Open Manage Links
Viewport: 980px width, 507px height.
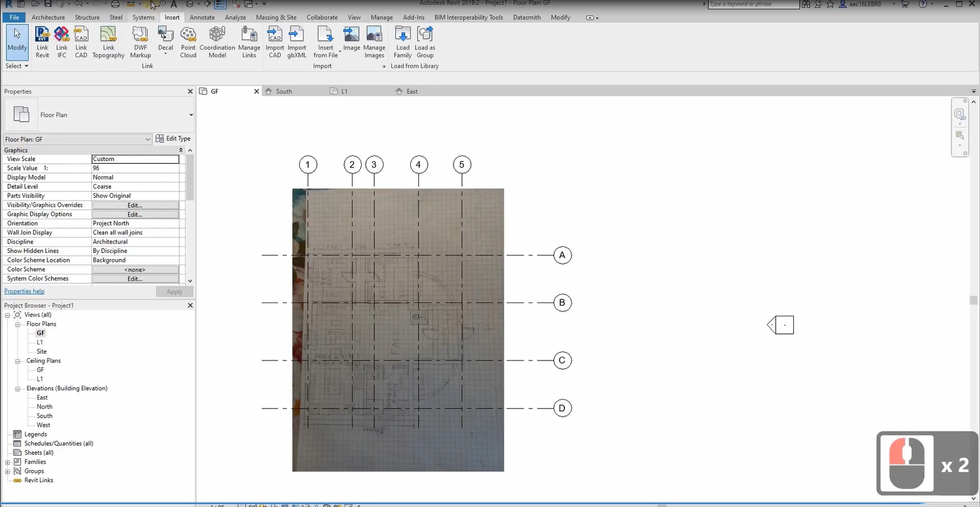click(249, 42)
